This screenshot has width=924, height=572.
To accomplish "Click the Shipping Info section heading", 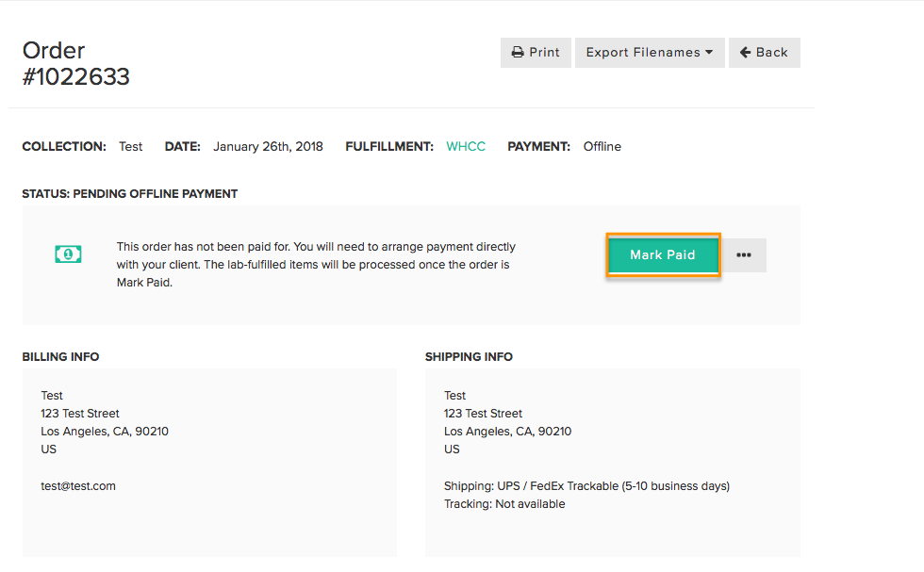I will [x=470, y=357].
